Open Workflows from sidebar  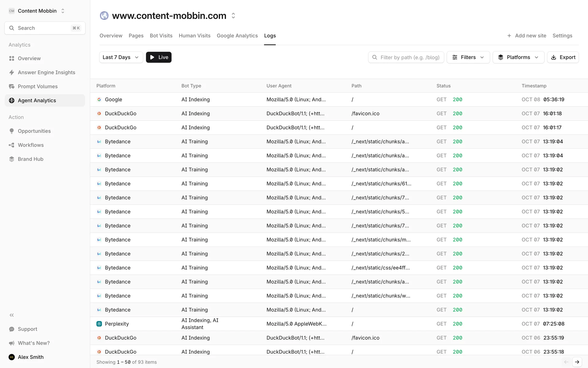tap(31, 145)
